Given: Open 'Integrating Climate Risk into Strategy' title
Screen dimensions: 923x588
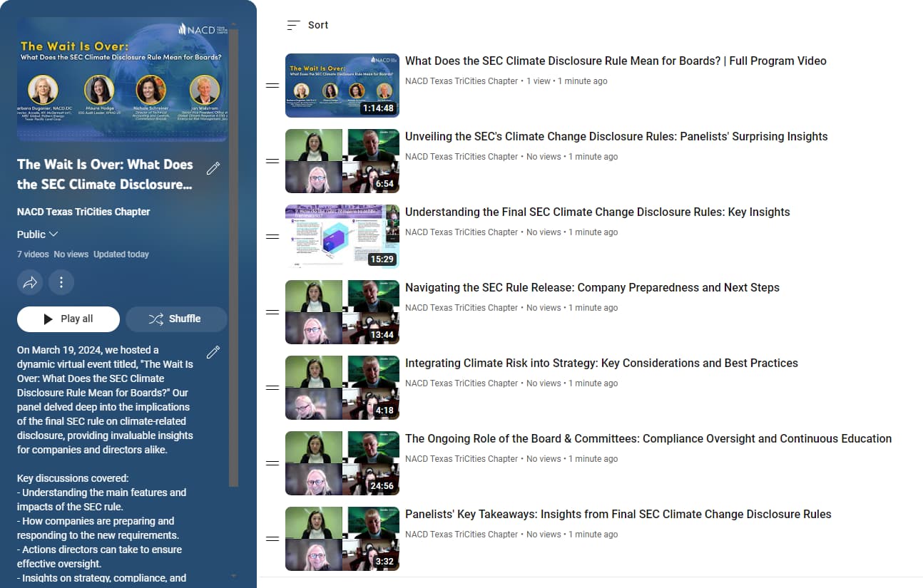Looking at the screenshot, I should [601, 363].
